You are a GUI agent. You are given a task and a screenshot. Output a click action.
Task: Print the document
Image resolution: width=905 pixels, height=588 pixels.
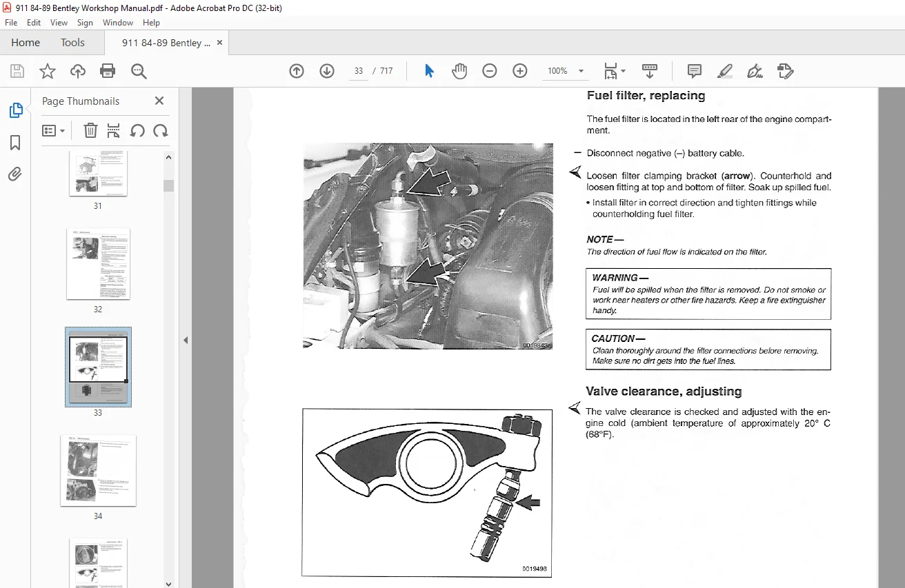[x=108, y=71]
